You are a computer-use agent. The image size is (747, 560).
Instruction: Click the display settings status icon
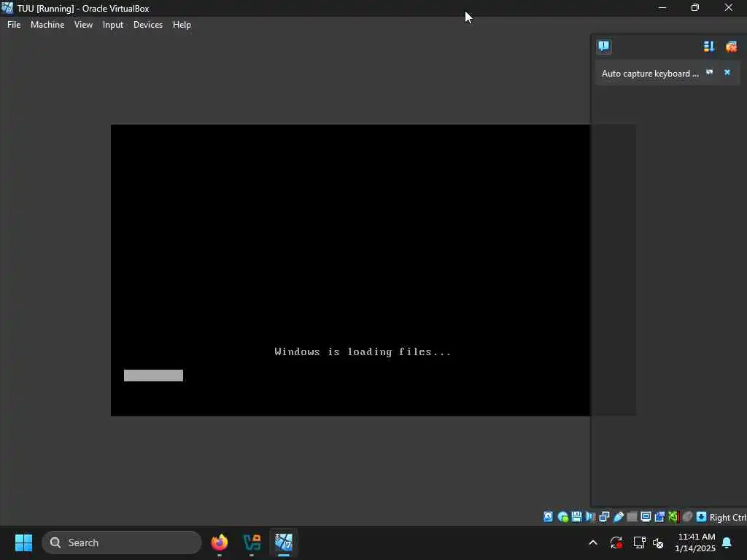[646, 517]
